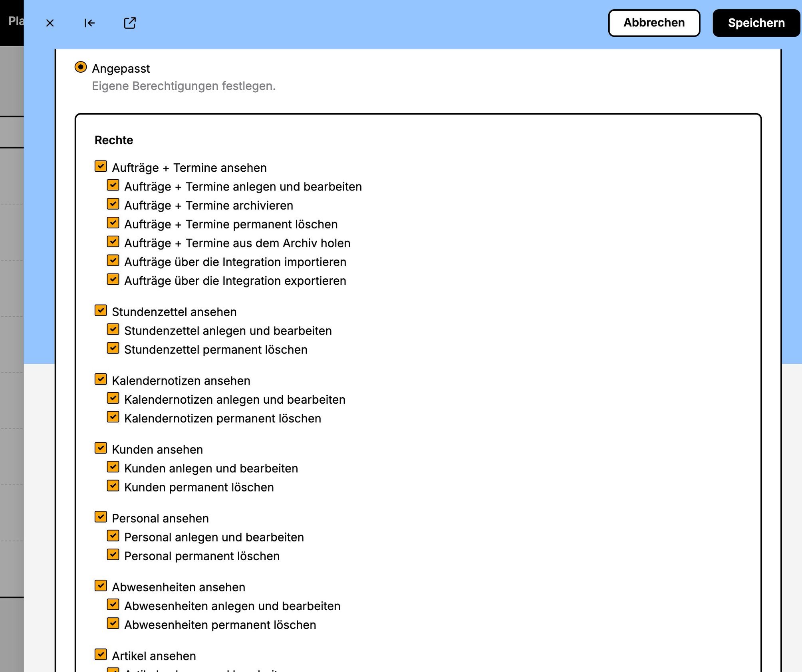Disable Abwesenheiten permanent löschen
Viewport: 802px width, 672px height.
tap(113, 623)
